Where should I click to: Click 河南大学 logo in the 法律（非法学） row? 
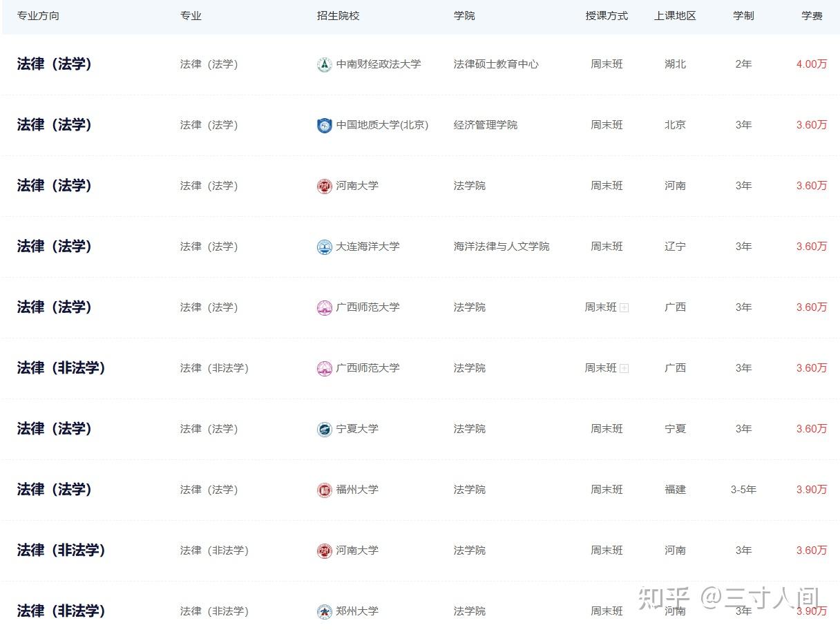324,550
